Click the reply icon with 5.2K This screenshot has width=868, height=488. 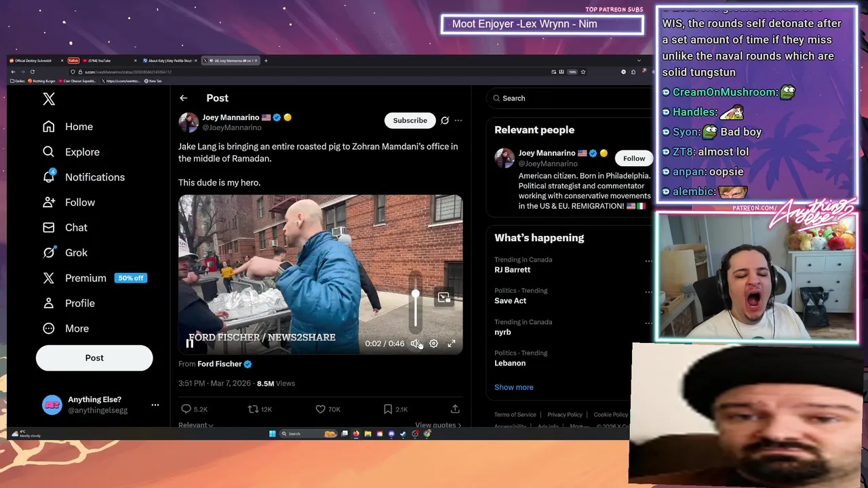pyautogui.click(x=186, y=409)
